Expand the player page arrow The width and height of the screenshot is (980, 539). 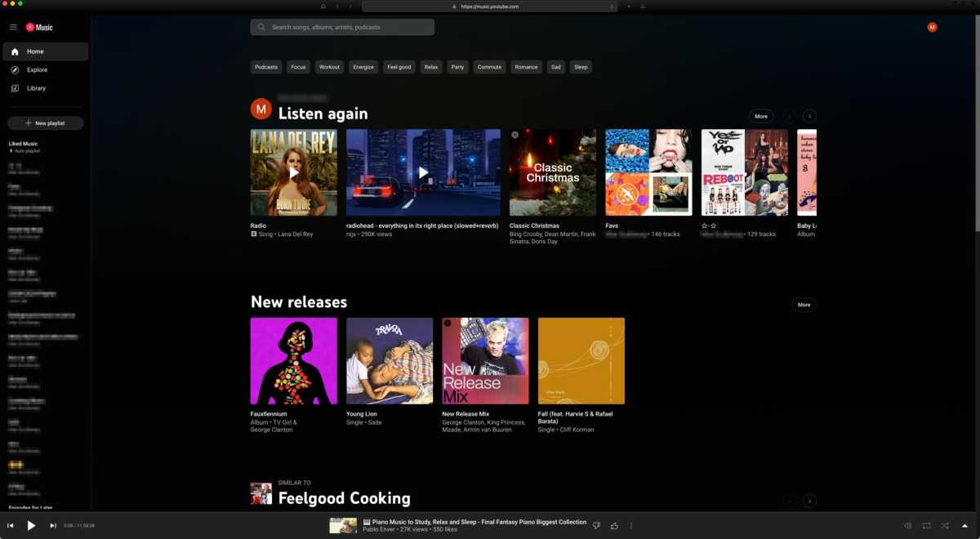(964, 526)
